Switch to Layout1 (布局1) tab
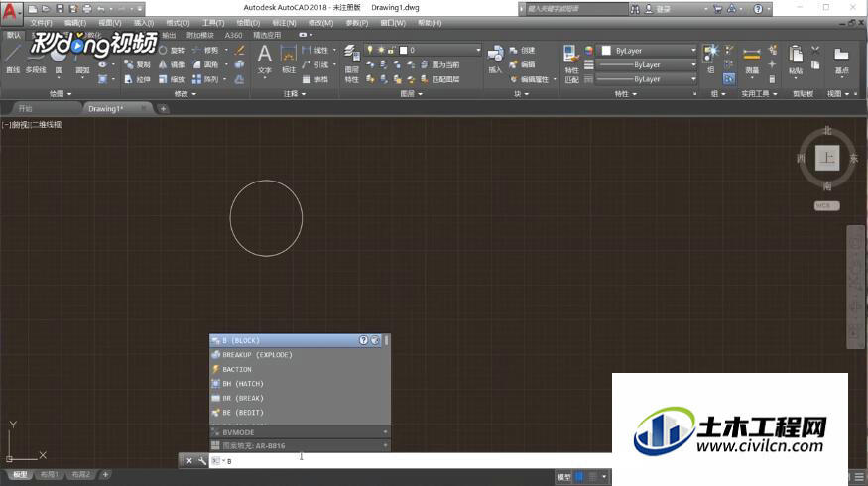868x486 pixels. click(x=49, y=474)
